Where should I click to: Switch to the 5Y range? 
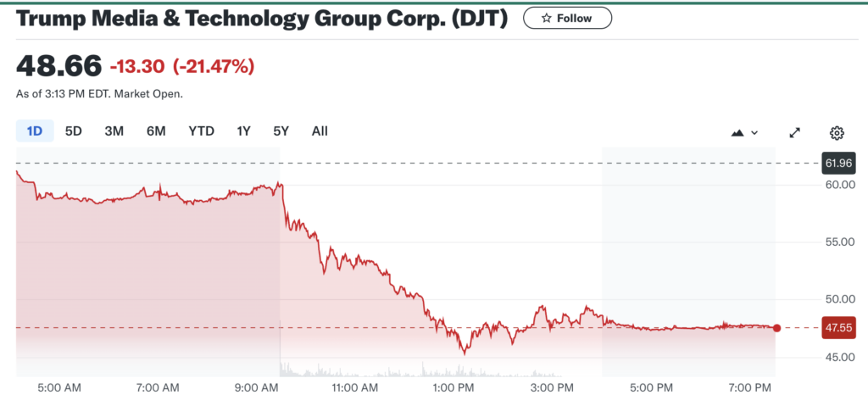pyautogui.click(x=281, y=131)
